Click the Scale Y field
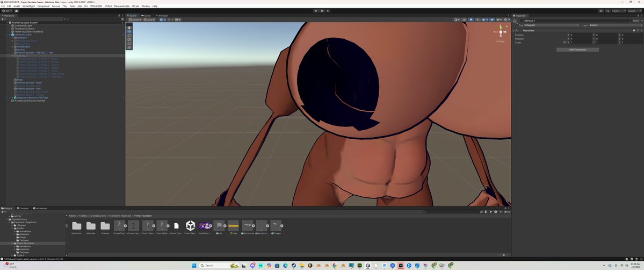The image size is (644, 270). (606, 42)
